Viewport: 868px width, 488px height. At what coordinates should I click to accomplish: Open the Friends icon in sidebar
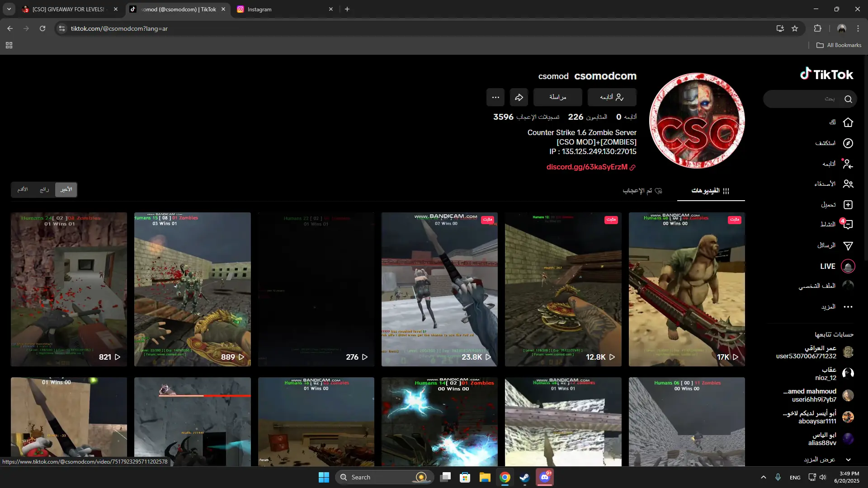(848, 184)
